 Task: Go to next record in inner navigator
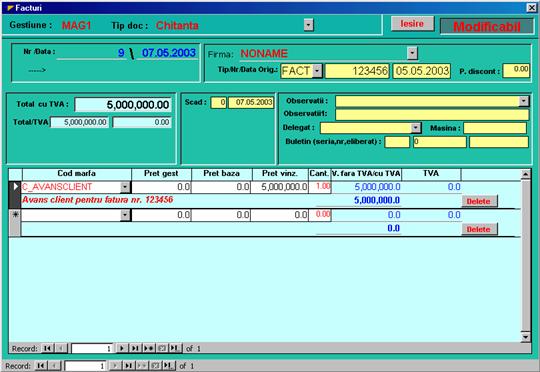[122, 348]
